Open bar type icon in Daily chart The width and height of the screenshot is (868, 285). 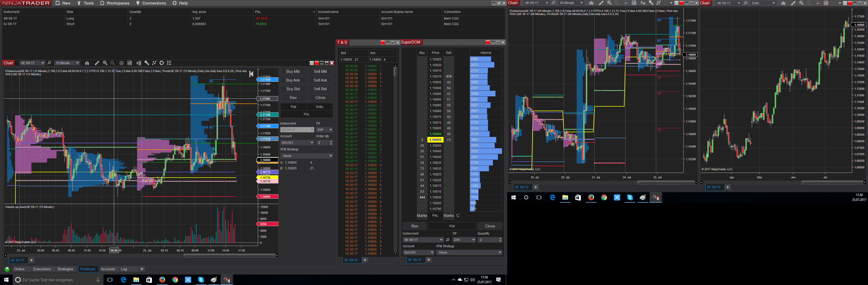click(x=783, y=3)
